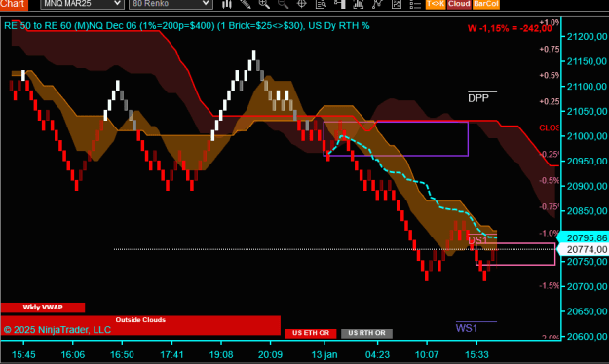The height and width of the screenshot is (364, 609).
Task: Click the 20900,00 price axis label
Action: 587,186
